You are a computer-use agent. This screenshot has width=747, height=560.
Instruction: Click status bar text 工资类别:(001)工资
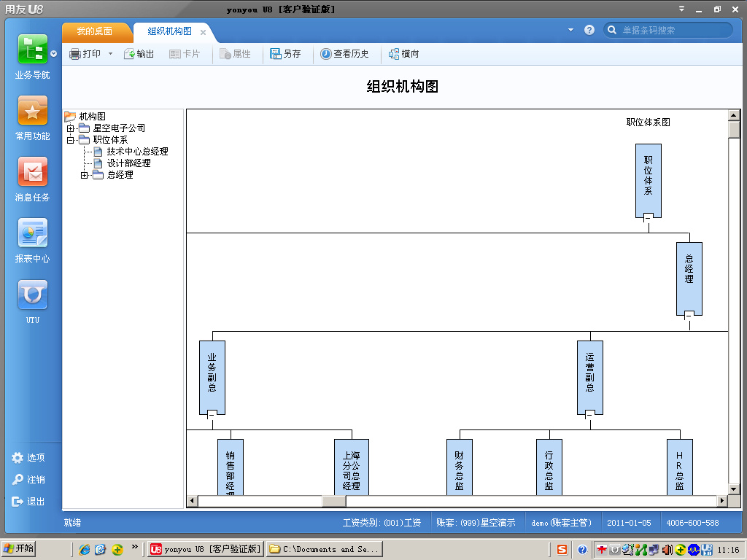point(382,523)
